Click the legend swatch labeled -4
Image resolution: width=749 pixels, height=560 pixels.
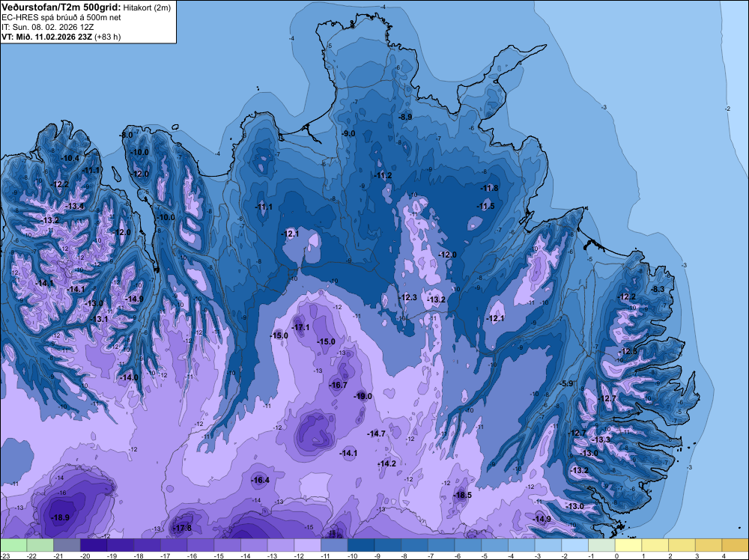click(521, 545)
